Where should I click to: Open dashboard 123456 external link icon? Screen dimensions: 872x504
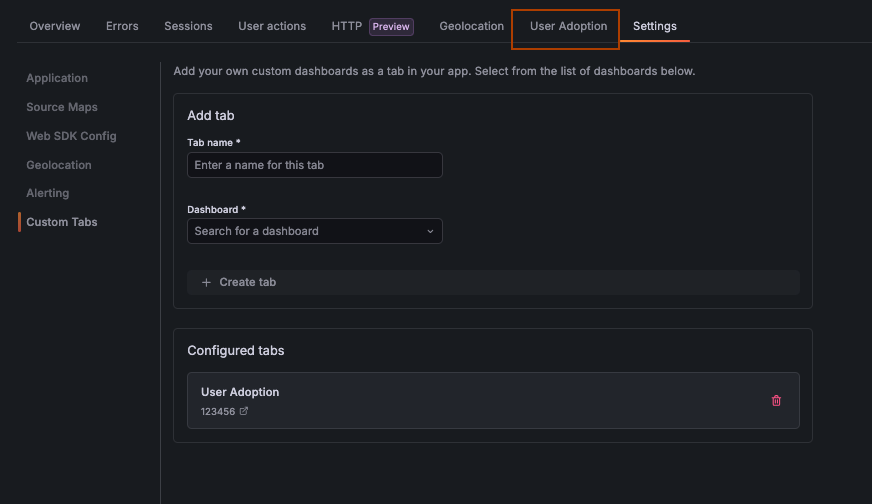click(244, 411)
